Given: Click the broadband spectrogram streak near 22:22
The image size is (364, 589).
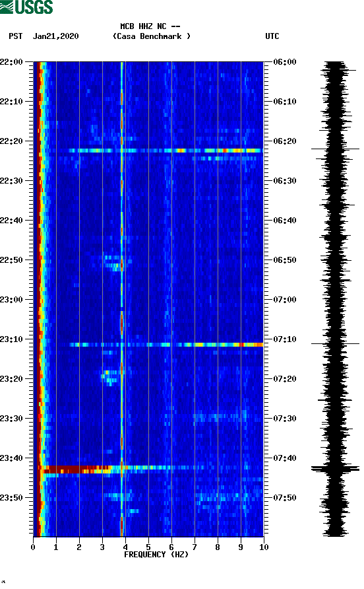Looking at the screenshot, I should tap(165, 151).
